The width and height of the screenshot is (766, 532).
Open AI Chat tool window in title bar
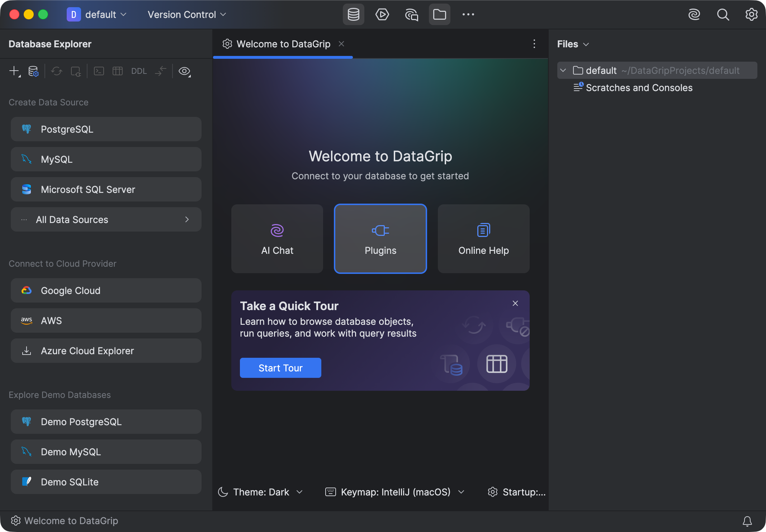411,15
